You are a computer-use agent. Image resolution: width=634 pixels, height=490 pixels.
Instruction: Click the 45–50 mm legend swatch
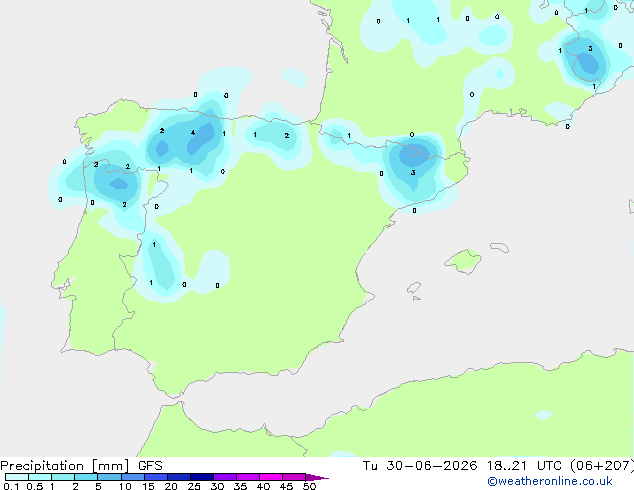294,477
